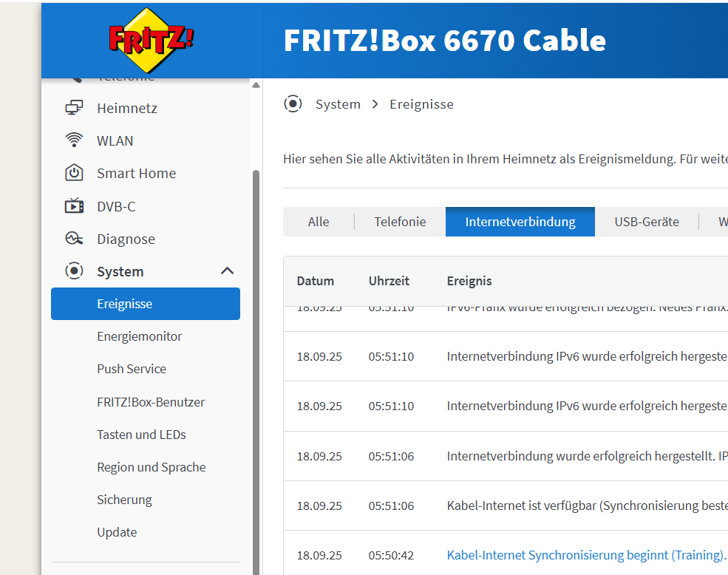Select the Internetverbindung tab
The height and width of the screenshot is (575, 728).
point(520,222)
